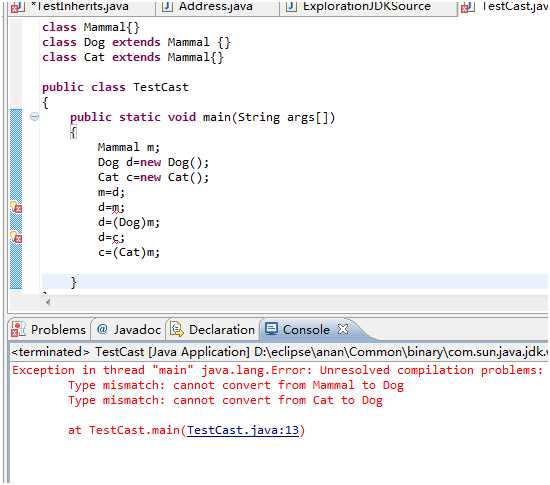The image size is (550, 485).
Task: Click the statement 'c=(Cat)m;'
Action: pos(129,252)
